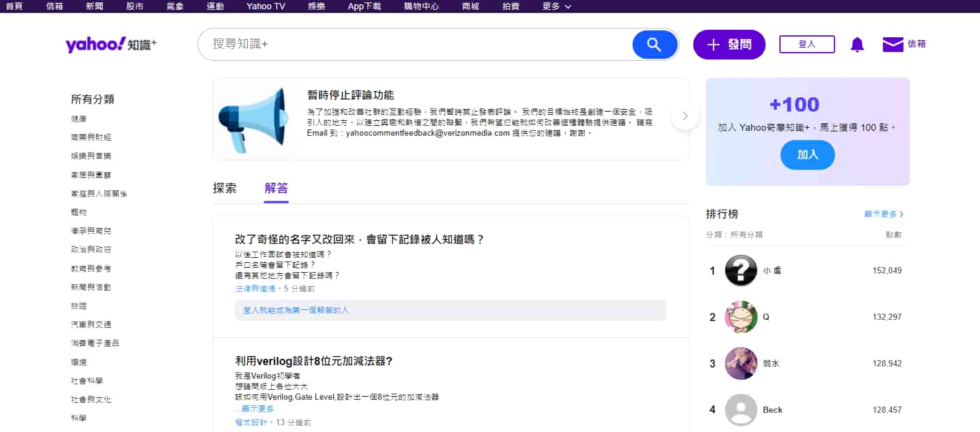Switch to the 探索 tab
Image resolution: width=980 pixels, height=432 pixels.
tap(225, 188)
